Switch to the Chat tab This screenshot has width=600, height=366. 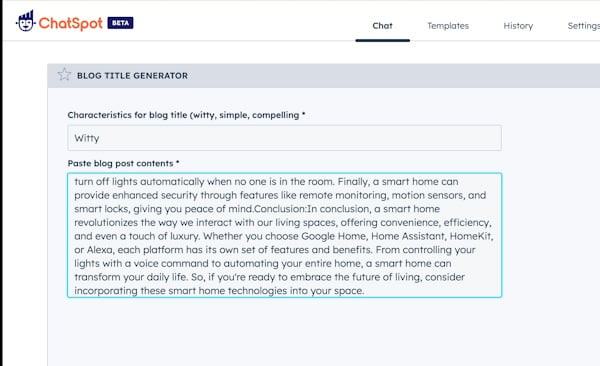click(382, 26)
